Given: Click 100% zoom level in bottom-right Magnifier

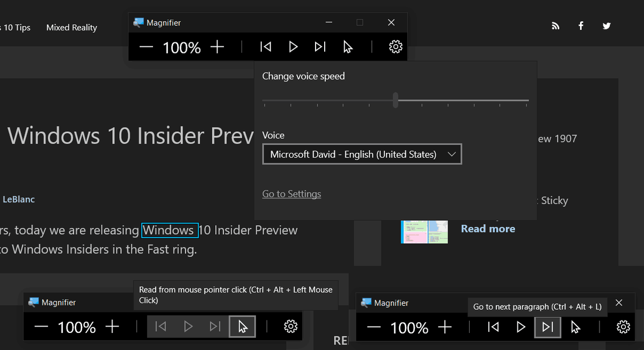Looking at the screenshot, I should coord(409,327).
